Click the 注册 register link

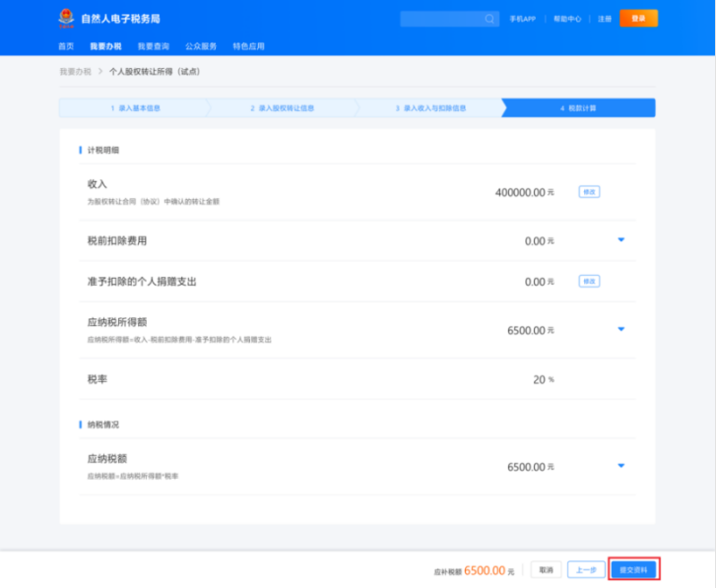(x=604, y=19)
